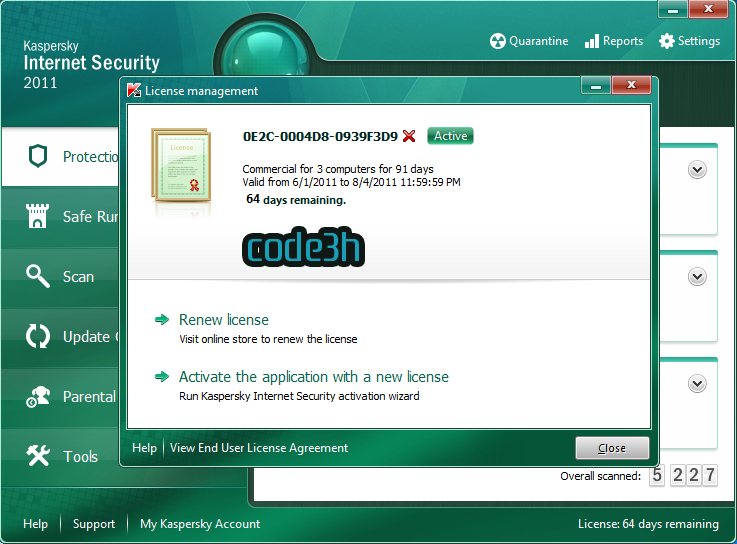Click the Safe Run castle icon
Viewport: 737px width, 544px height.
click(37, 216)
